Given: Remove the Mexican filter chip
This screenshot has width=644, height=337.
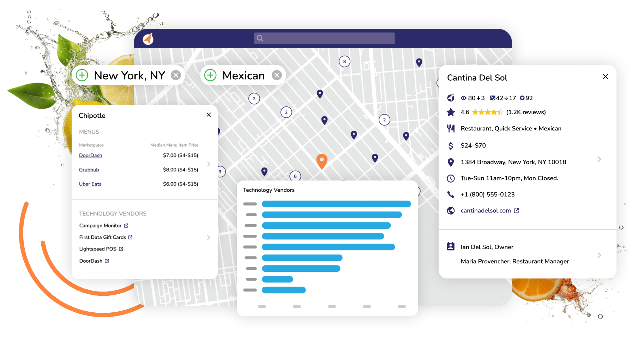Looking at the screenshot, I should click(277, 75).
